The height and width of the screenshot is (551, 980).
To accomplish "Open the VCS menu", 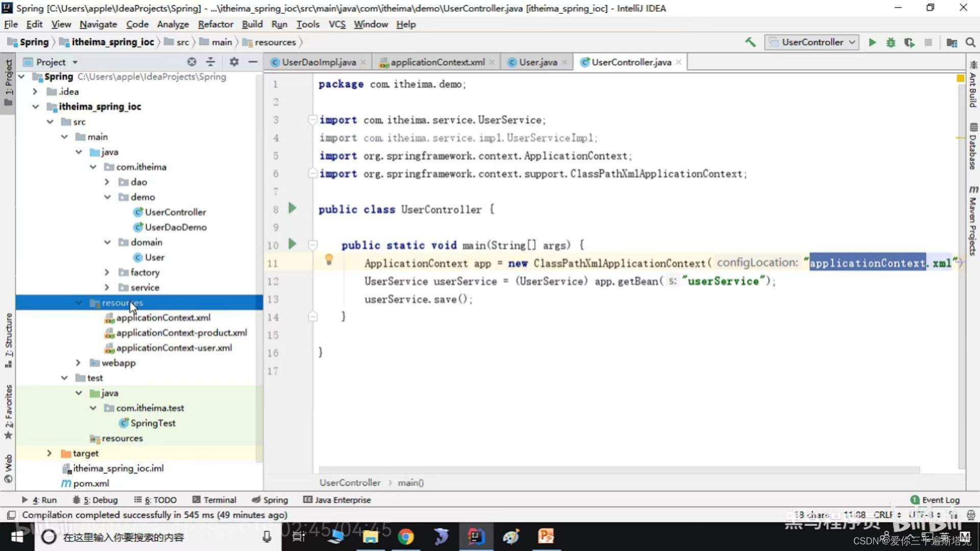I will click(337, 24).
